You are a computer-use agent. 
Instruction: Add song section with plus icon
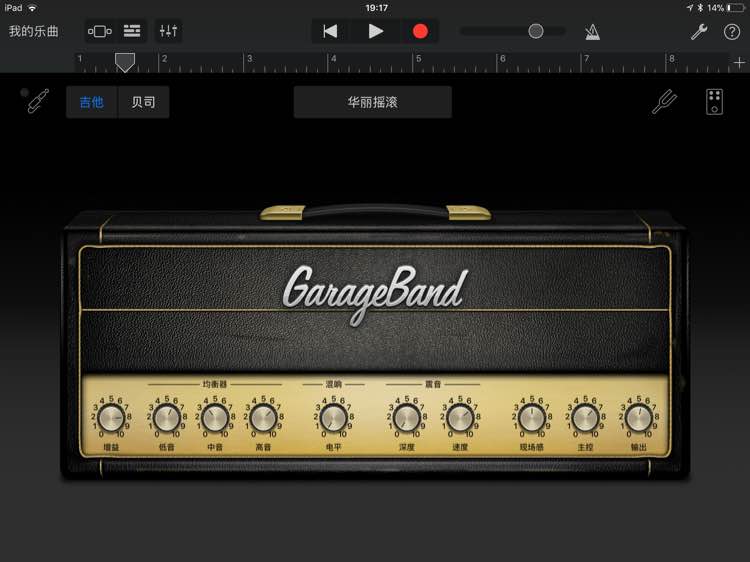(739, 62)
